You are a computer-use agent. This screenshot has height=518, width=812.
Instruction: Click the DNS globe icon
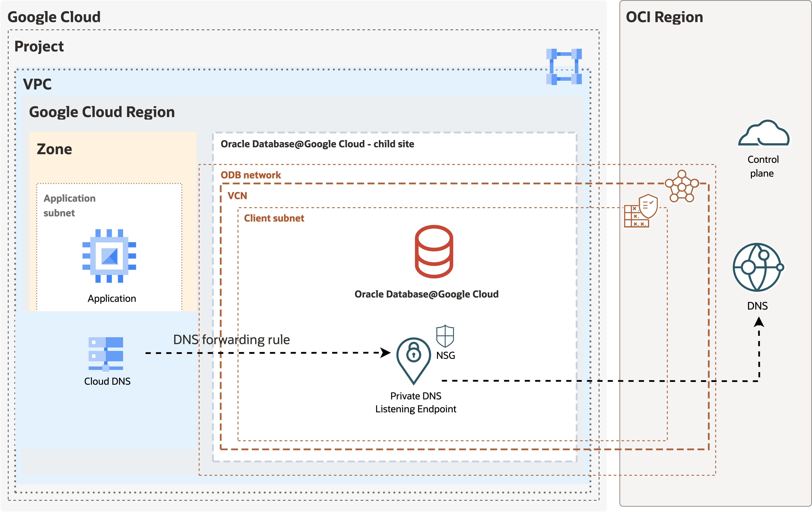(x=758, y=267)
